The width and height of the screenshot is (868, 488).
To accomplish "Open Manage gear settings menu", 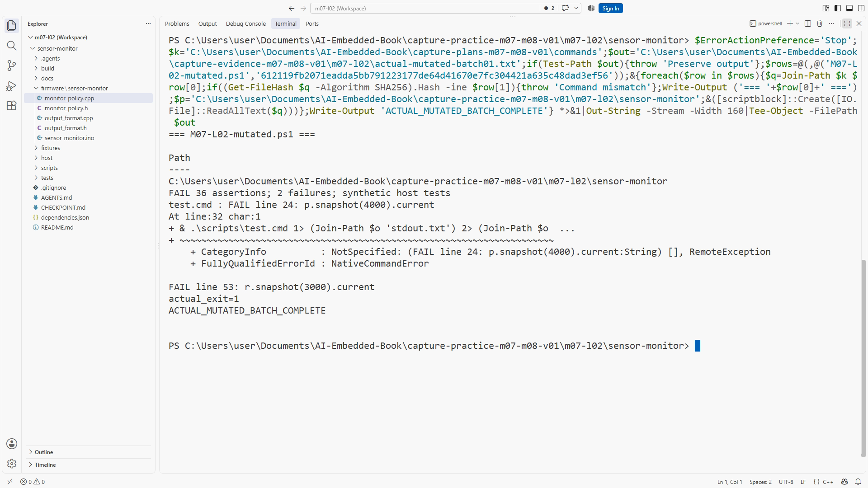I will pos(12,464).
